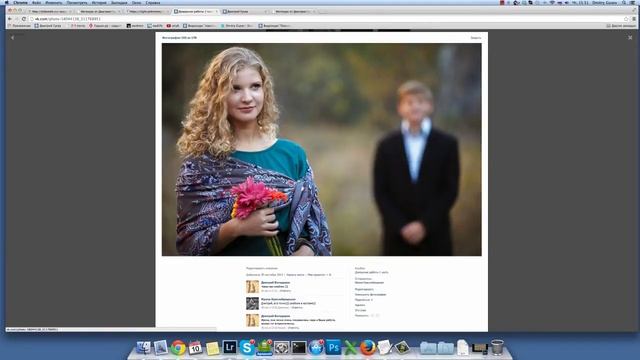Open Finder from the Dock
Screen dimensions: 640x360
pyautogui.click(x=143, y=347)
